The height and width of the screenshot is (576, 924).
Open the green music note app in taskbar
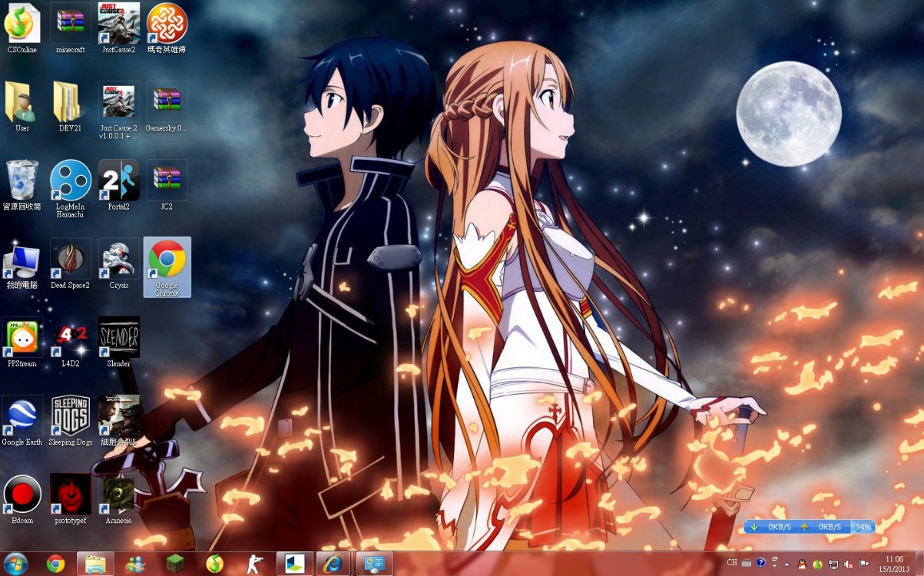pyautogui.click(x=215, y=564)
